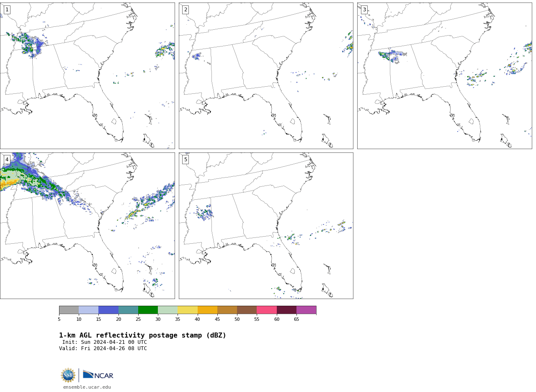This screenshot has height=392, width=536.
Task: Open ensemble member 1 reflectivity map
Action: [x=87, y=76]
